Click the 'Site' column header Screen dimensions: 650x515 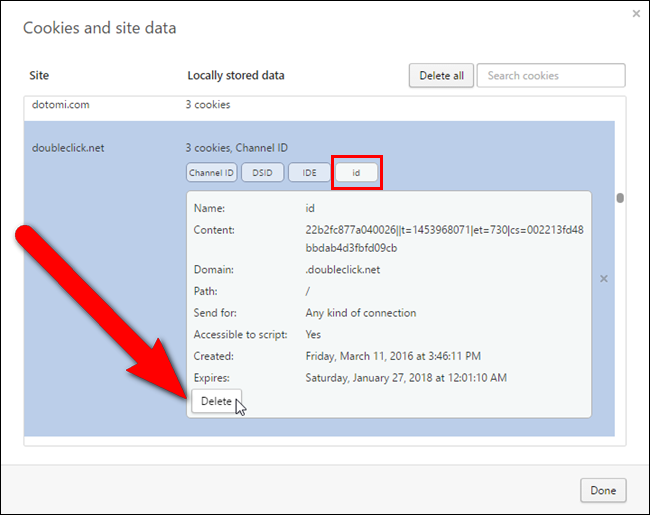39,75
